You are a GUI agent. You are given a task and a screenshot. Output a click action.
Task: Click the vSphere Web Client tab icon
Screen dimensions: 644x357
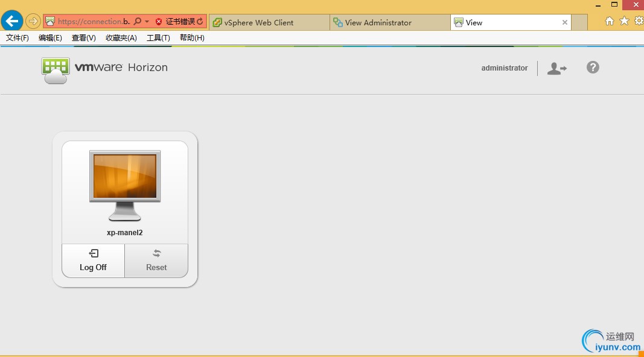[x=217, y=22]
